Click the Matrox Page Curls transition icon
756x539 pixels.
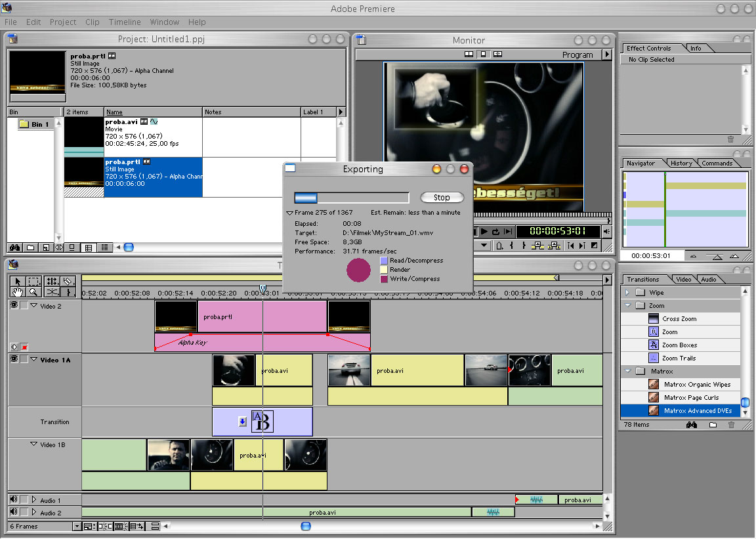[x=654, y=398]
